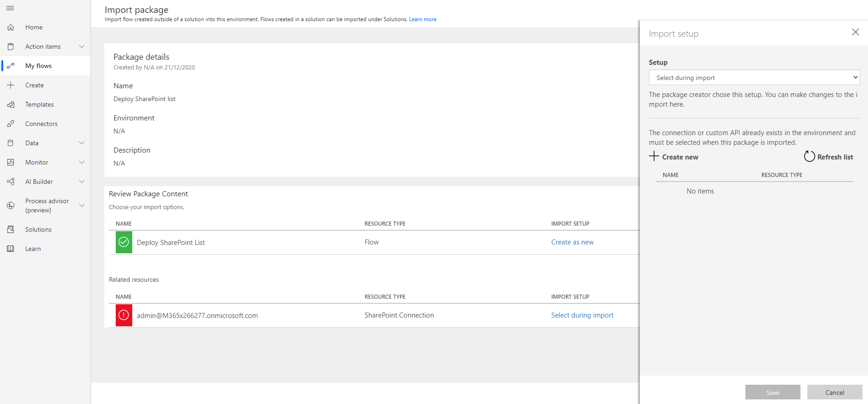Expand the Process advisor submenu chevron
Screen dimensions: 868x404
(x=82, y=205)
